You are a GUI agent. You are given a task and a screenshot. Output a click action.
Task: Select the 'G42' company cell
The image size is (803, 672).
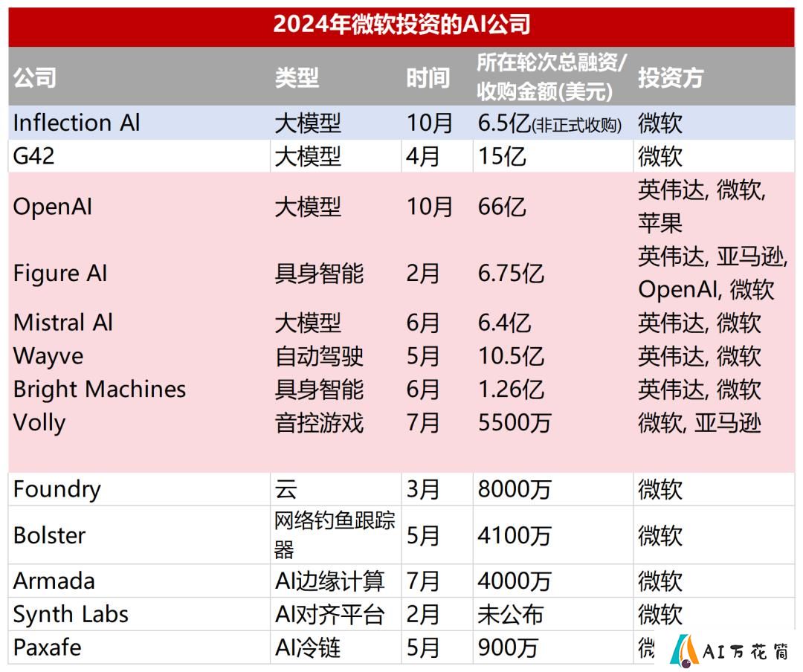tap(33, 156)
